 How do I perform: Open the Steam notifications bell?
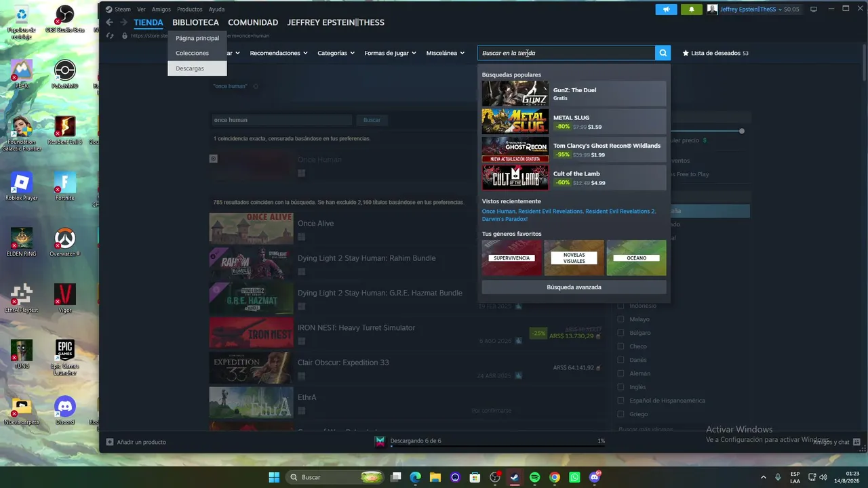[692, 9]
